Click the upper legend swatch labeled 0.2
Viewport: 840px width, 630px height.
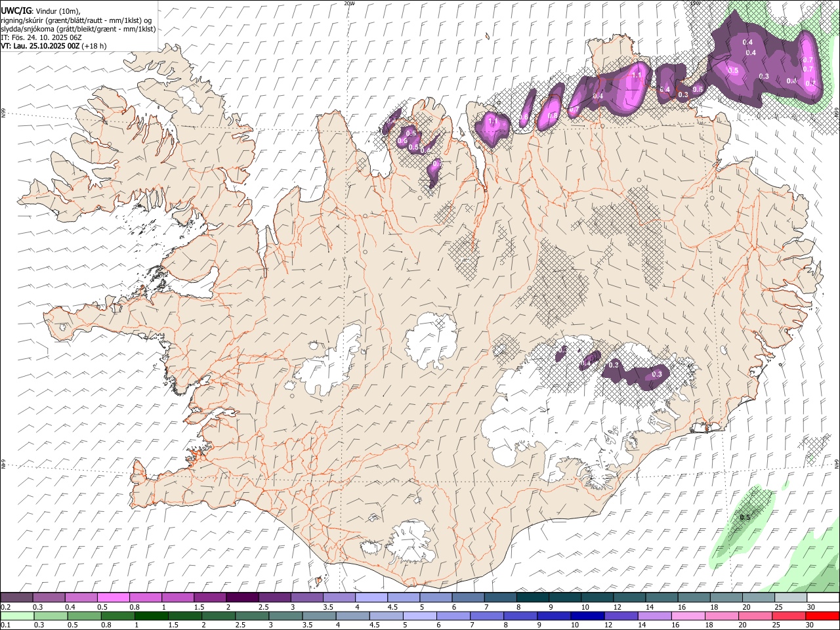coord(16,598)
